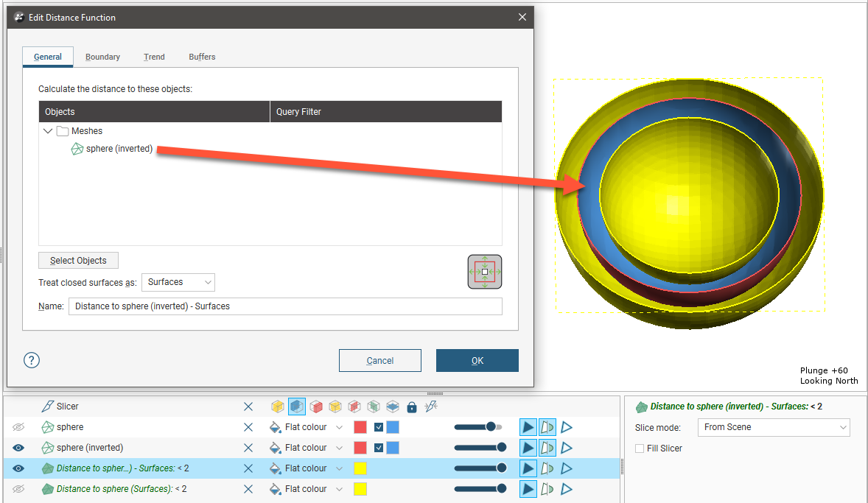This screenshot has width=868, height=503.
Task: Click the yellow colour swatch of the highlighted row
Action: 360,468
